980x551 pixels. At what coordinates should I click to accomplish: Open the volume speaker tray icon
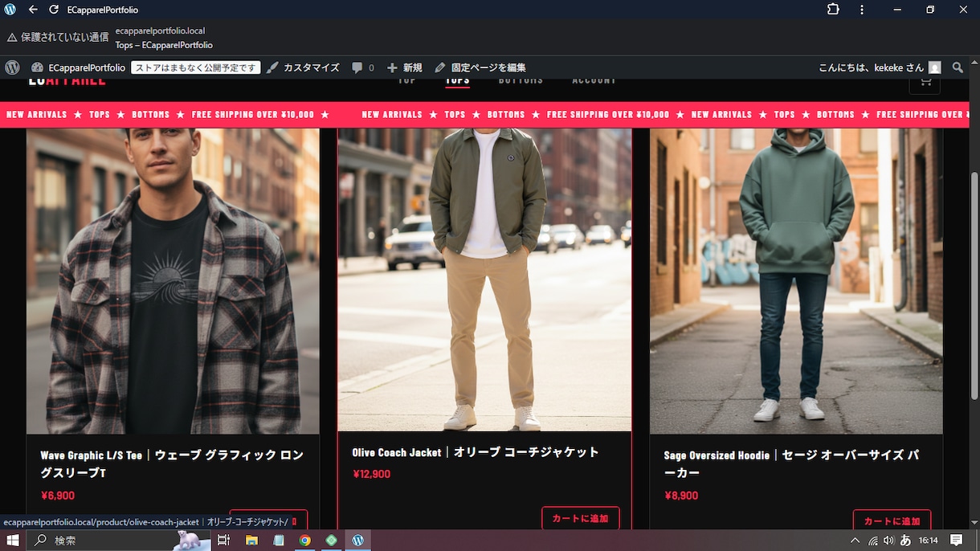[889, 541]
